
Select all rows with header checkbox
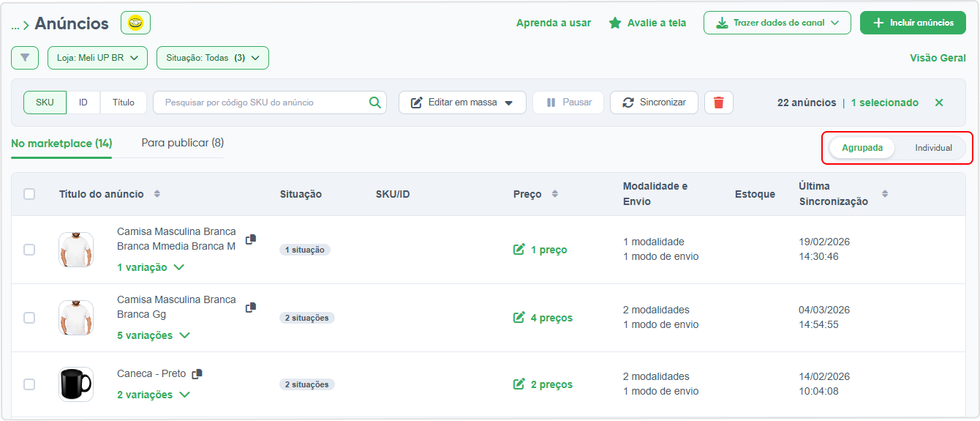(29, 194)
